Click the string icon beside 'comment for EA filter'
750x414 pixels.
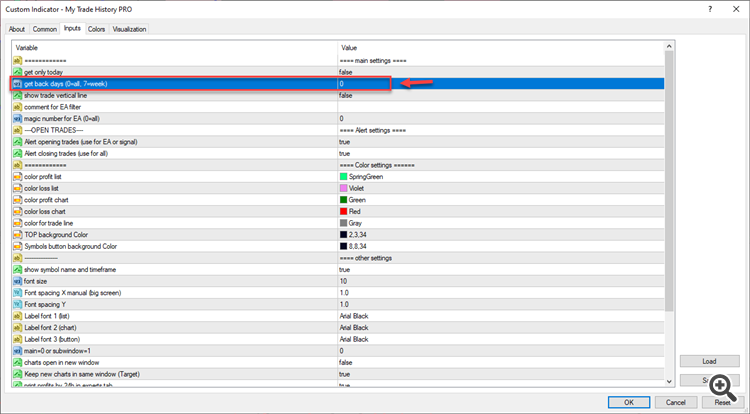[18, 107]
